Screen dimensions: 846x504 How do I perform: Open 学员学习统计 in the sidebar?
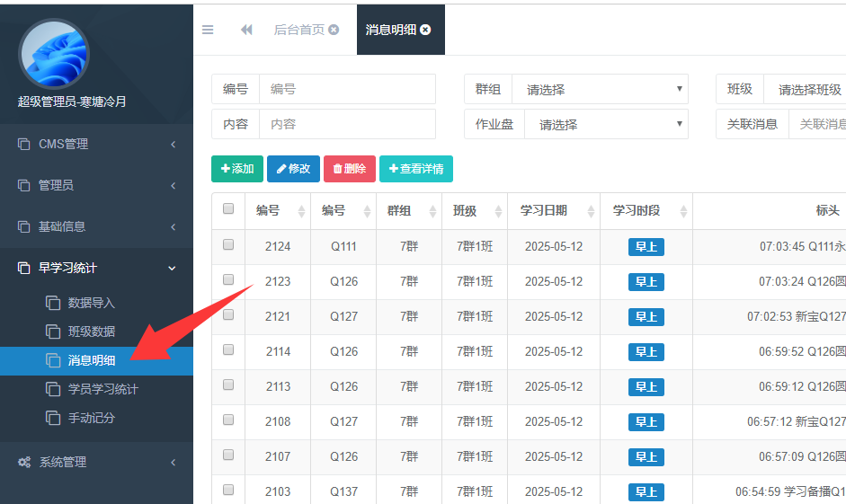(x=102, y=389)
